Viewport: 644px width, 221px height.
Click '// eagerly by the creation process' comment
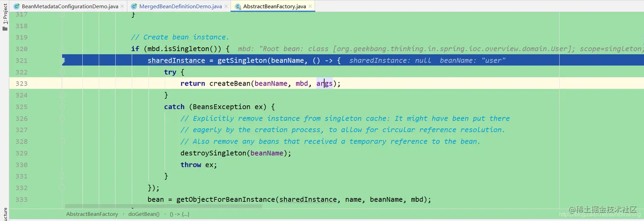(x=343, y=130)
